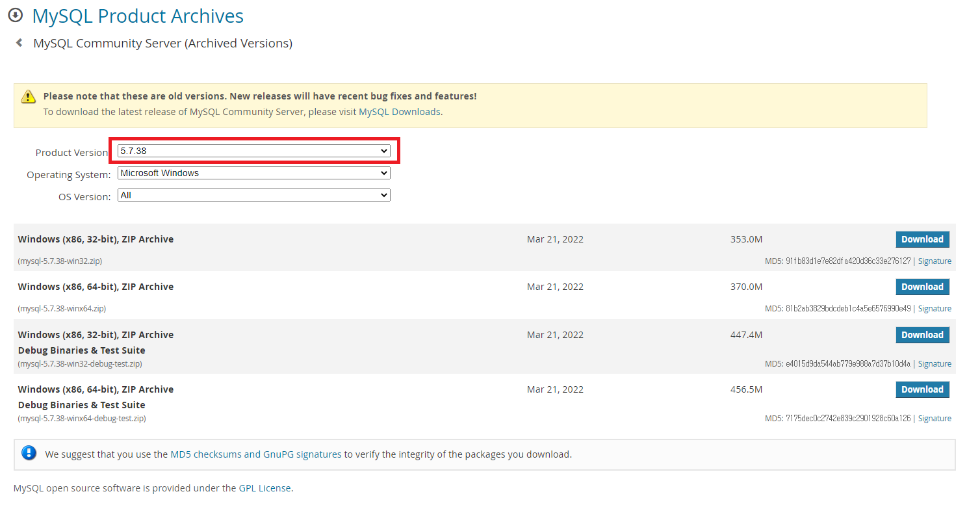Download the win32 debug-test ZIP archive

click(922, 335)
